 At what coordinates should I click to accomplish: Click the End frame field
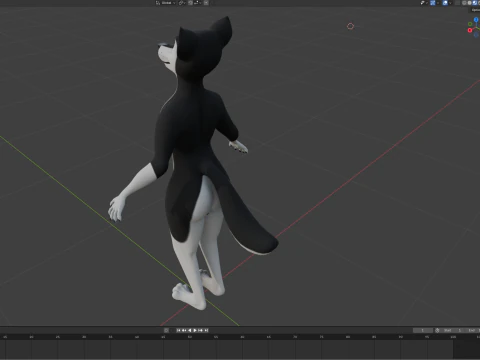coord(473,330)
